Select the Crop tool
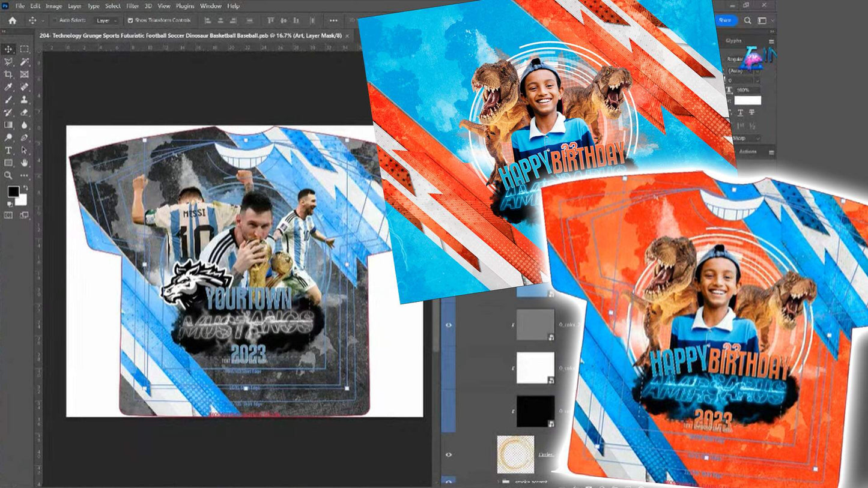 tap(9, 74)
